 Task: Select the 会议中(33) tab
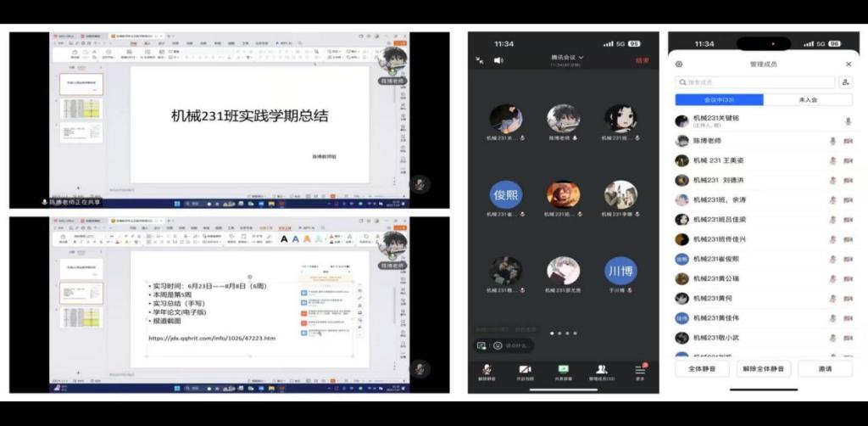point(720,99)
